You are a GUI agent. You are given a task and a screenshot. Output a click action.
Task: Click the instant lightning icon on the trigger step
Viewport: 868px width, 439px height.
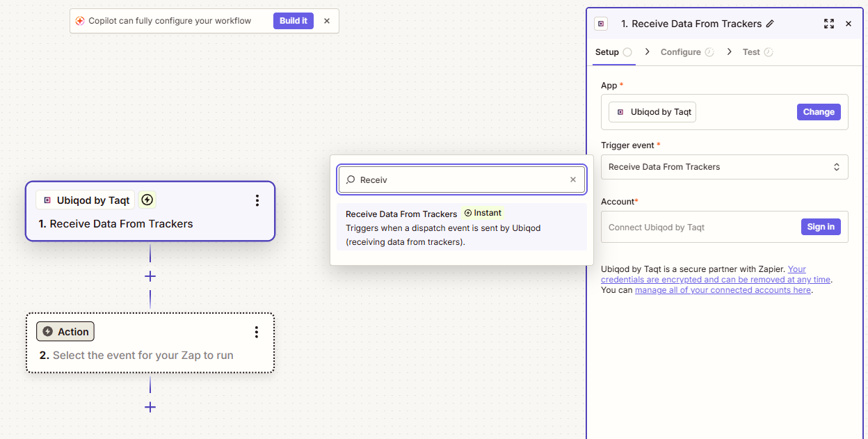pos(147,200)
